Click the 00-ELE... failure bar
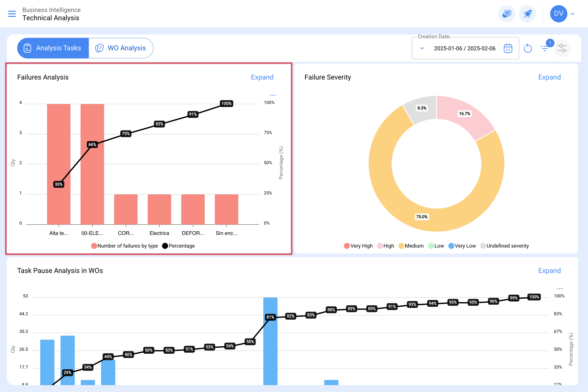 92,164
